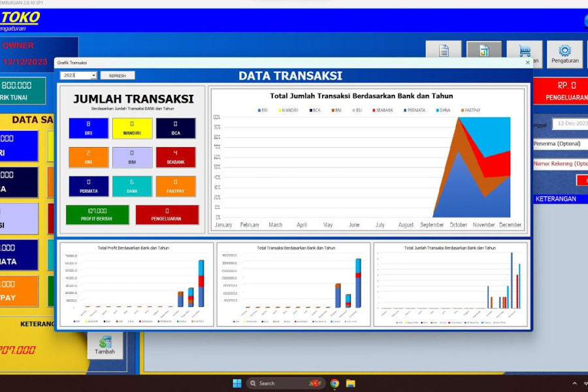
Task: Click the taskbar Search box
Action: coord(286,383)
